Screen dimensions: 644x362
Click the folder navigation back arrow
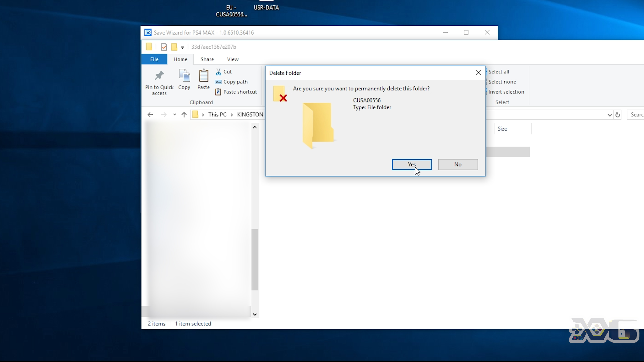(150, 114)
